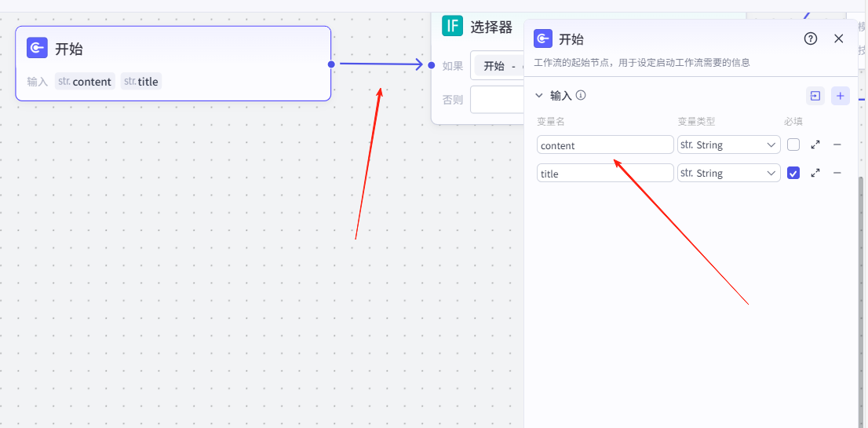The image size is (868, 428).
Task: Select the 选择器 node icon
Action: [452, 27]
